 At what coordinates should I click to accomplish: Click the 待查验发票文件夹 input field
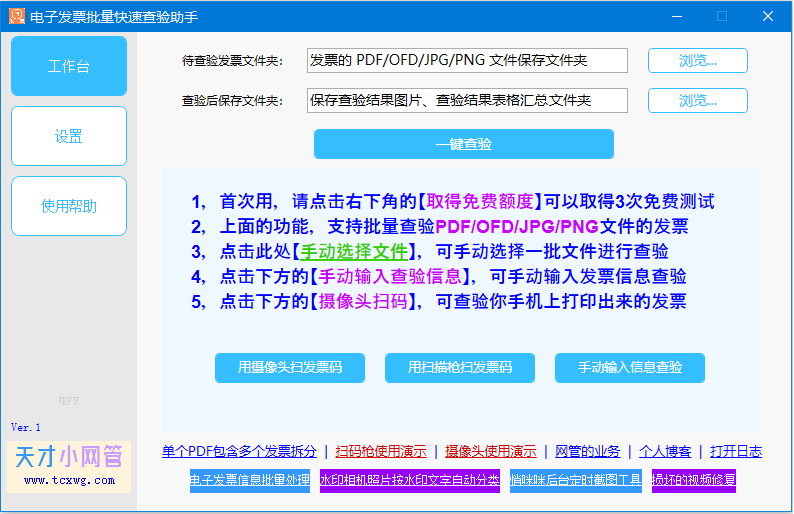pos(467,60)
